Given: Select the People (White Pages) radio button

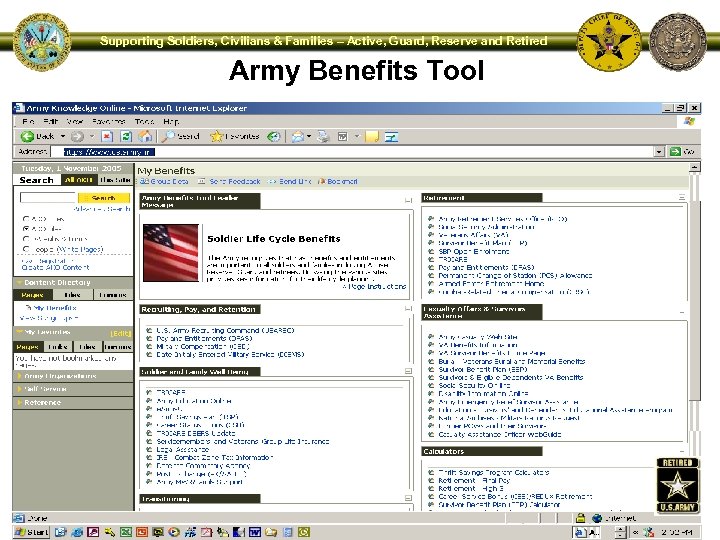Looking at the screenshot, I should click(26, 249).
